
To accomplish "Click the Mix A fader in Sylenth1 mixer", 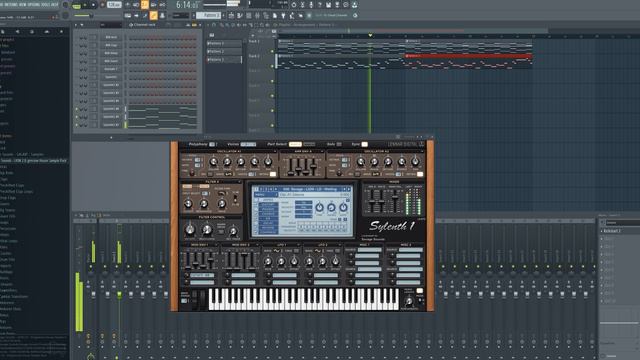I will coord(372,201).
